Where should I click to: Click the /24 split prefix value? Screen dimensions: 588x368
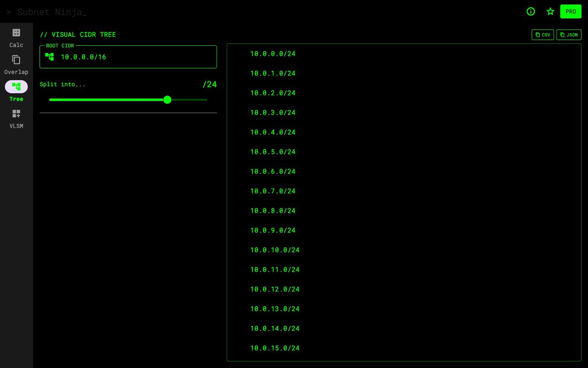coord(209,84)
